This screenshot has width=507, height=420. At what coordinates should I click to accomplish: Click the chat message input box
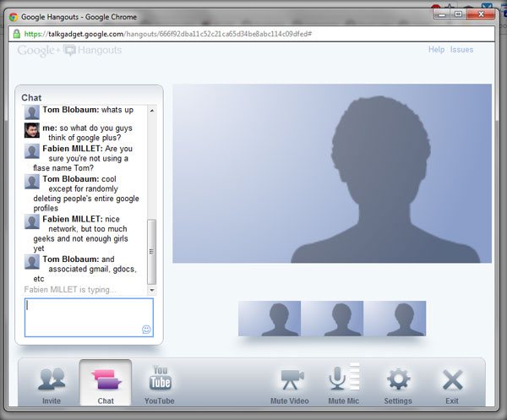pos(89,317)
